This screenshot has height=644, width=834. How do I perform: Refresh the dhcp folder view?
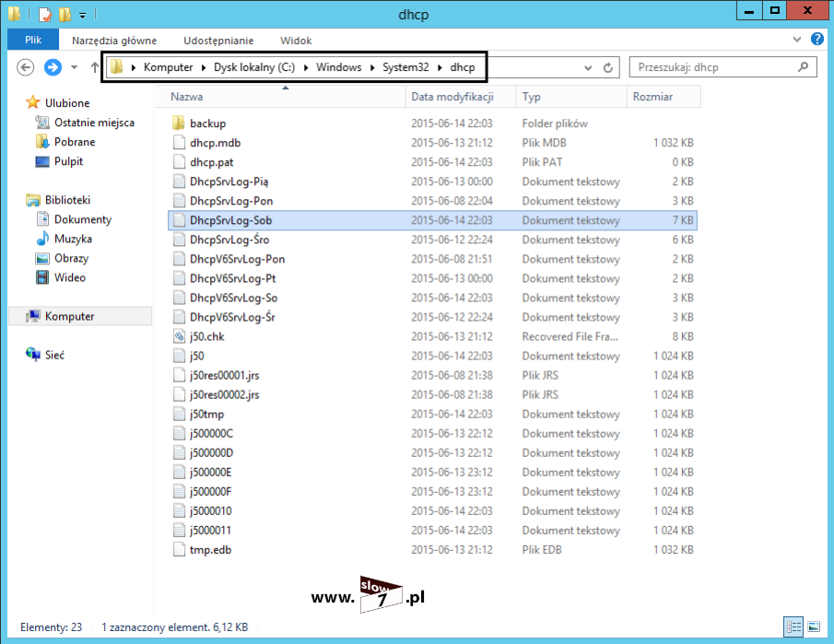point(608,67)
